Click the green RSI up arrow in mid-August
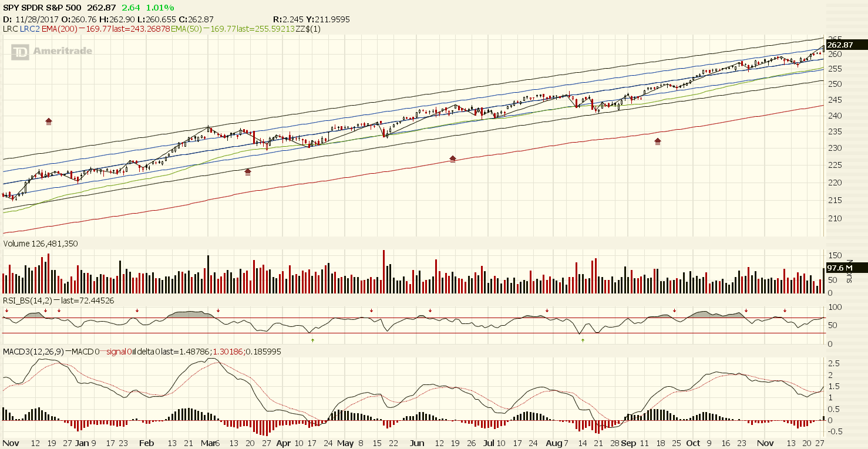The height and width of the screenshot is (449, 868). point(583,340)
